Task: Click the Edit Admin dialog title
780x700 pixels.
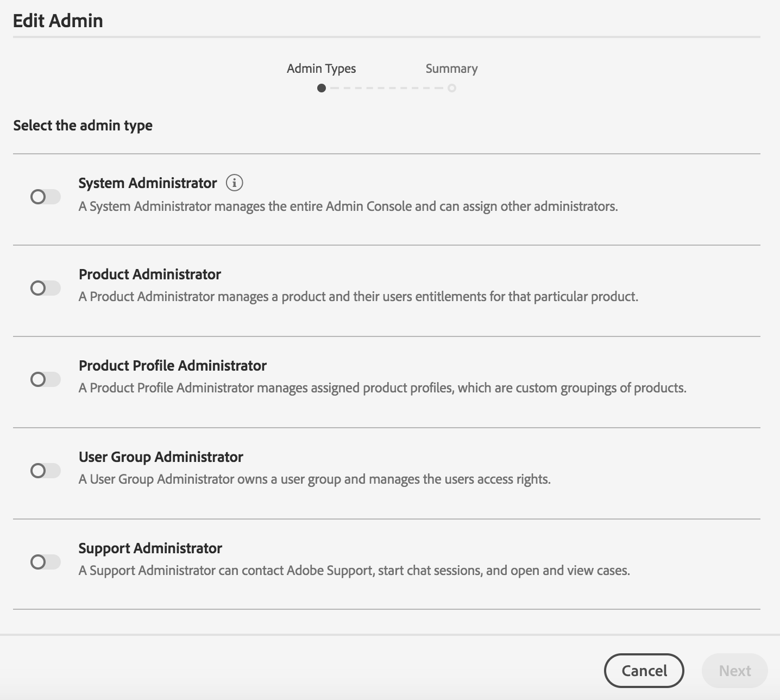Action: pos(58,21)
